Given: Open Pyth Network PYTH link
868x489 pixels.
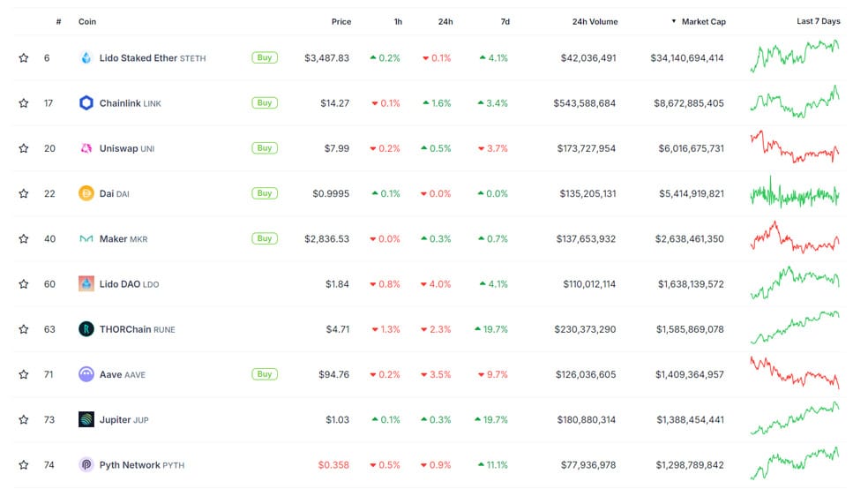Looking at the screenshot, I should pos(142,465).
